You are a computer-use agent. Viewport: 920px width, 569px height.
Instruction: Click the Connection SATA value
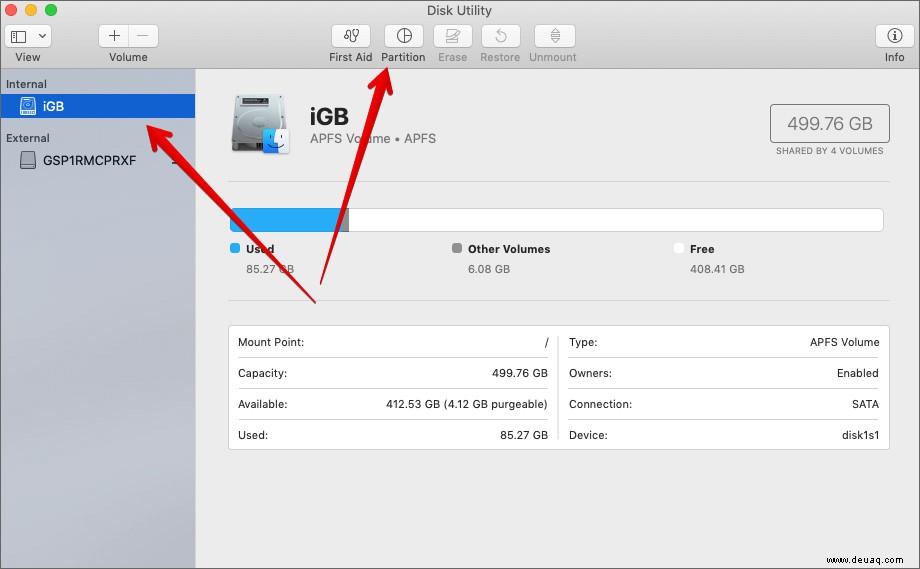click(865, 404)
